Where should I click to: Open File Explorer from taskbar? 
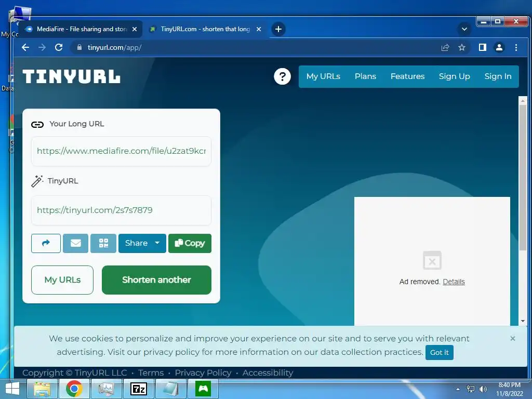click(42, 389)
